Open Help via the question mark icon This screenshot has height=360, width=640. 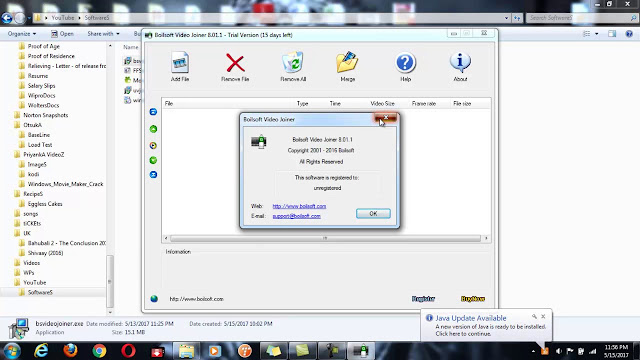click(x=405, y=63)
